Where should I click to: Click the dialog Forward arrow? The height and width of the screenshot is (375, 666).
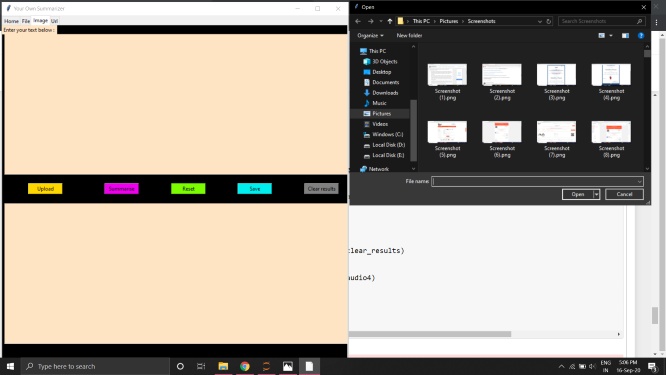point(371,21)
